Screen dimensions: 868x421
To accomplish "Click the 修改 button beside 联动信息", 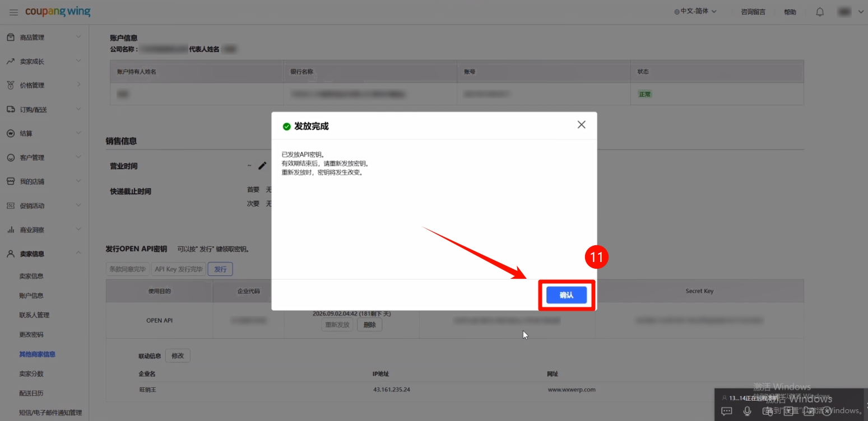I will (178, 356).
